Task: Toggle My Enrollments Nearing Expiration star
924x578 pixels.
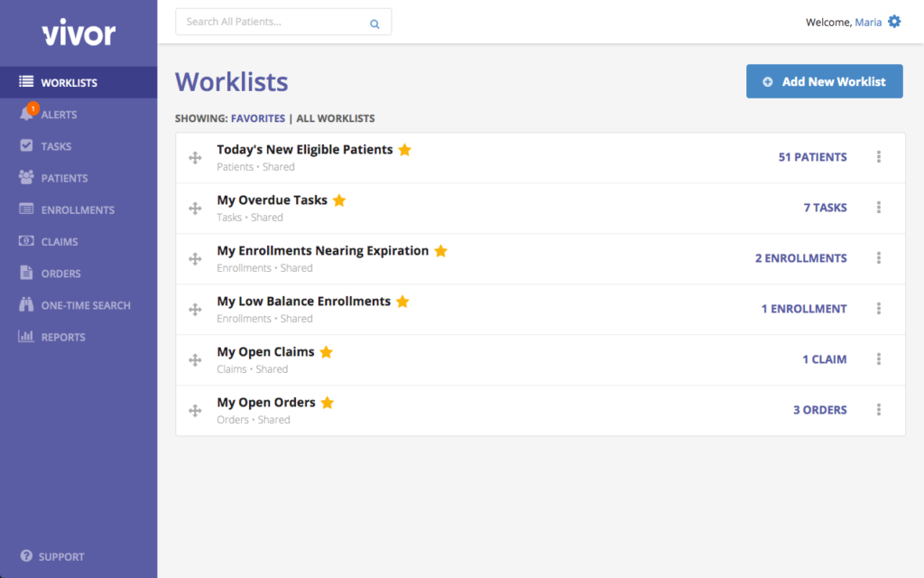Action: pyautogui.click(x=440, y=251)
